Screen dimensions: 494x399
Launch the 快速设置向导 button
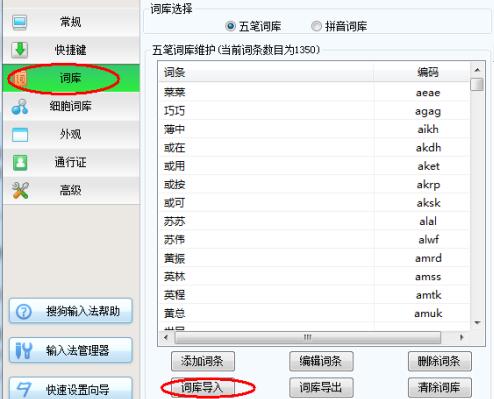(x=71, y=389)
